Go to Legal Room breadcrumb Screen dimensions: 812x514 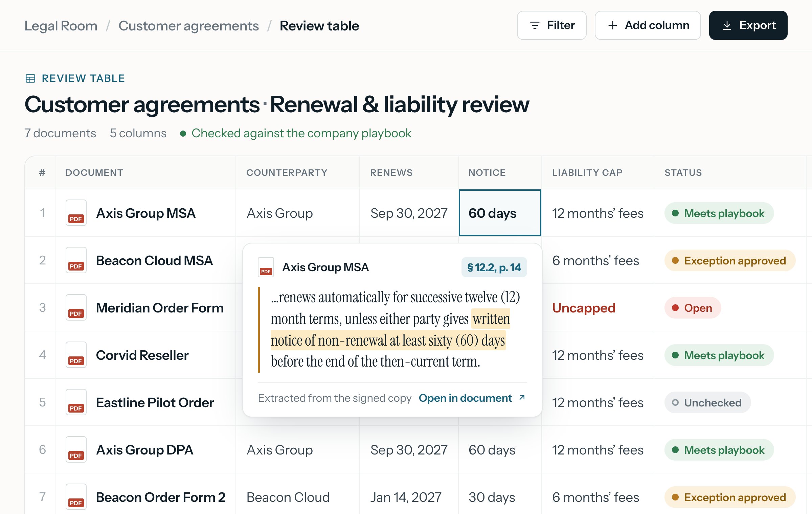point(61,26)
